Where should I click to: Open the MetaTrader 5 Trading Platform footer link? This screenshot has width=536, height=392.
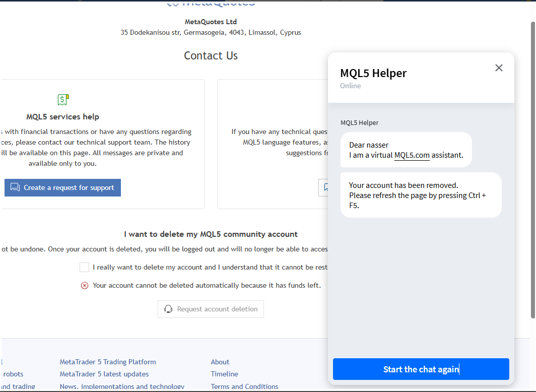[108, 362]
